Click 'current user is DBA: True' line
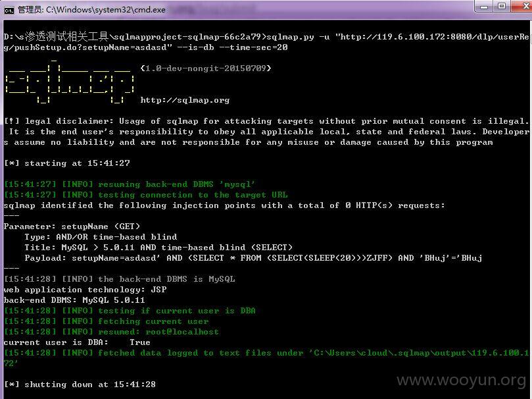The width and height of the screenshot is (532, 399). (77, 342)
